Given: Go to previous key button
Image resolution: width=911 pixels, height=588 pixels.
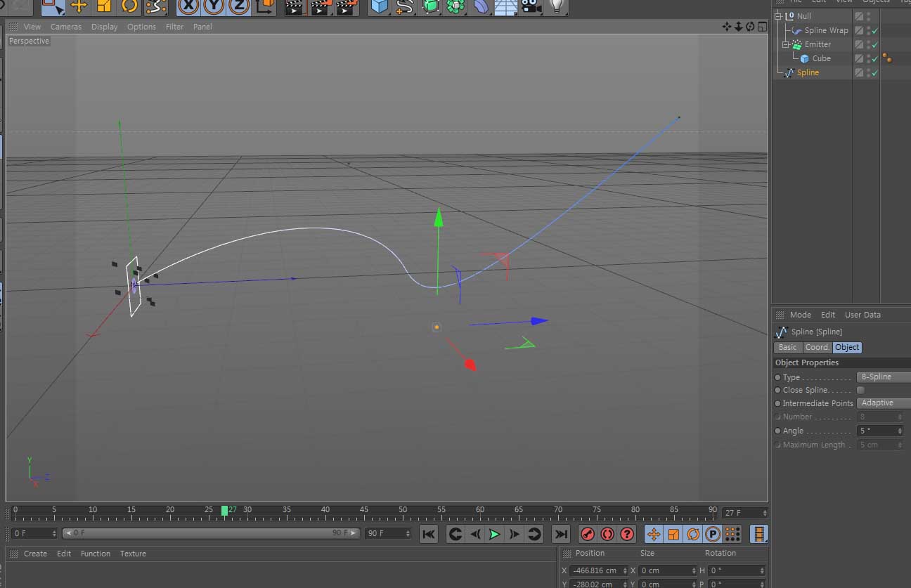Looking at the screenshot, I should coord(455,535).
